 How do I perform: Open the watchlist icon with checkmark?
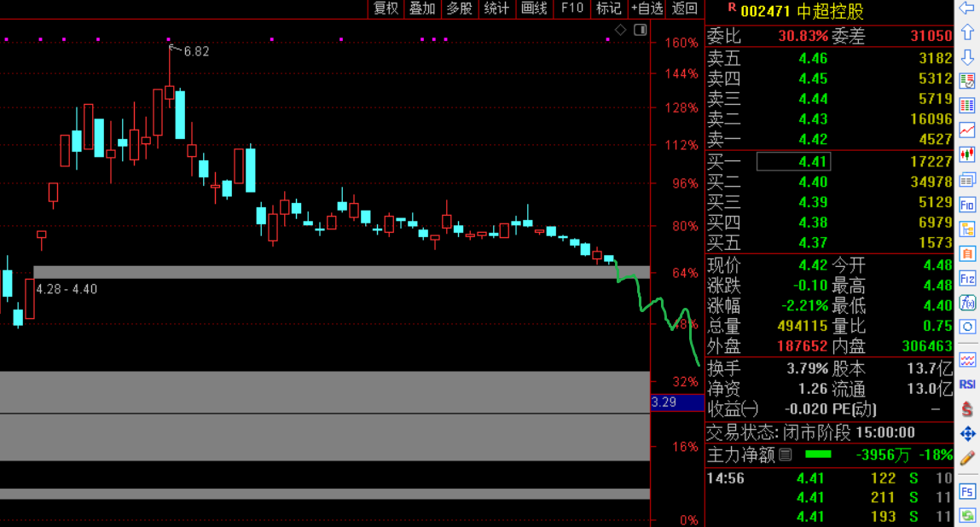coord(967,81)
